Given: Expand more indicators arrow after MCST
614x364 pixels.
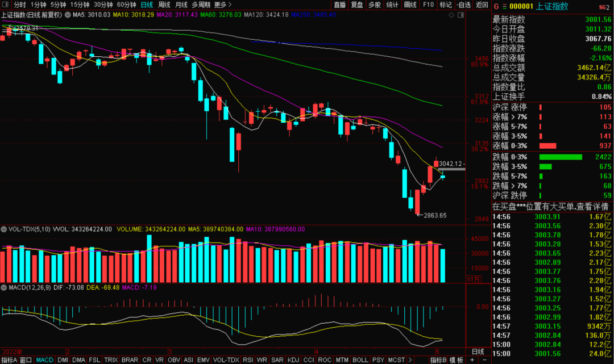Looking at the screenshot, I should pyautogui.click(x=410, y=360).
